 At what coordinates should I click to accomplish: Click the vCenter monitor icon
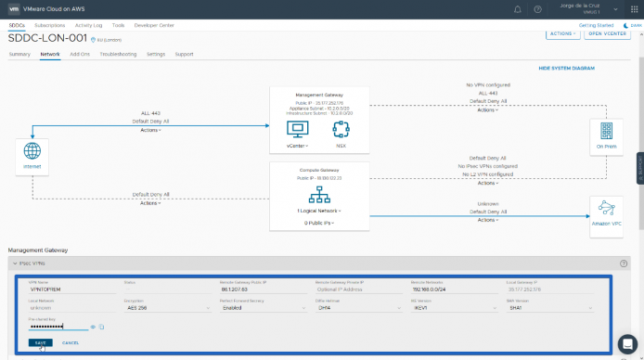pyautogui.click(x=297, y=129)
